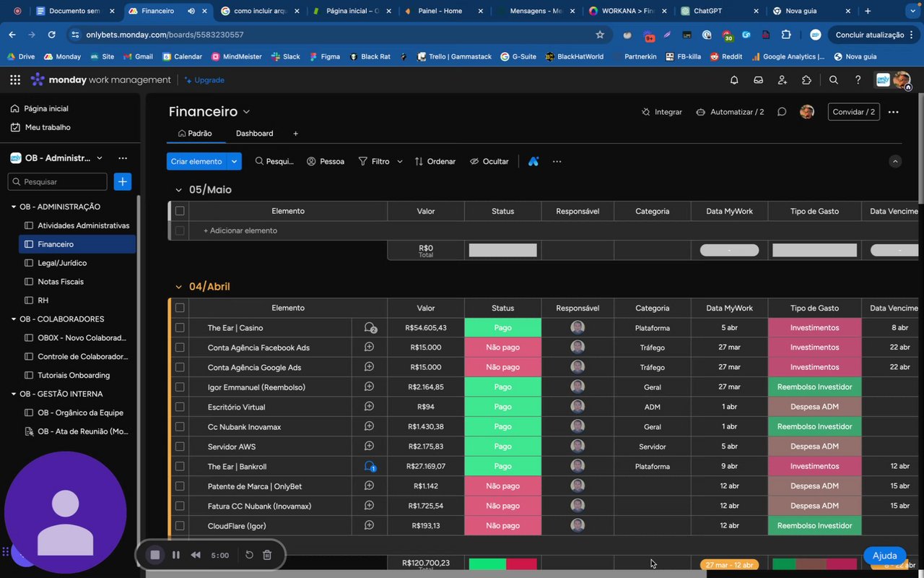Collapse the board header with the chevron
Image resolution: width=924 pixels, height=578 pixels.
pos(895,161)
